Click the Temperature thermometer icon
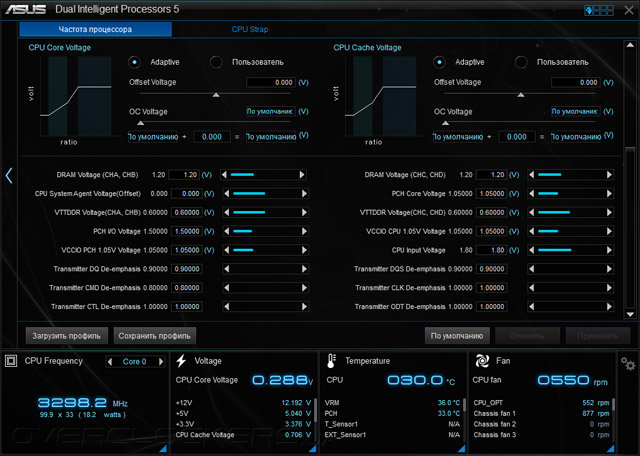Image resolution: width=640 pixels, height=456 pixels. 331,361
